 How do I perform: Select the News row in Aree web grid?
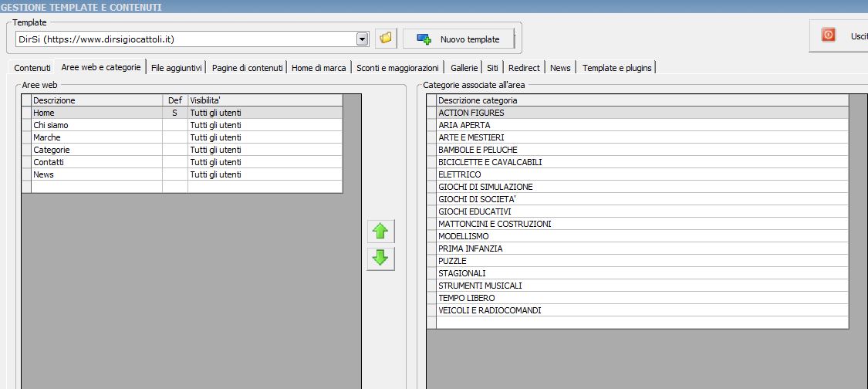182,174
